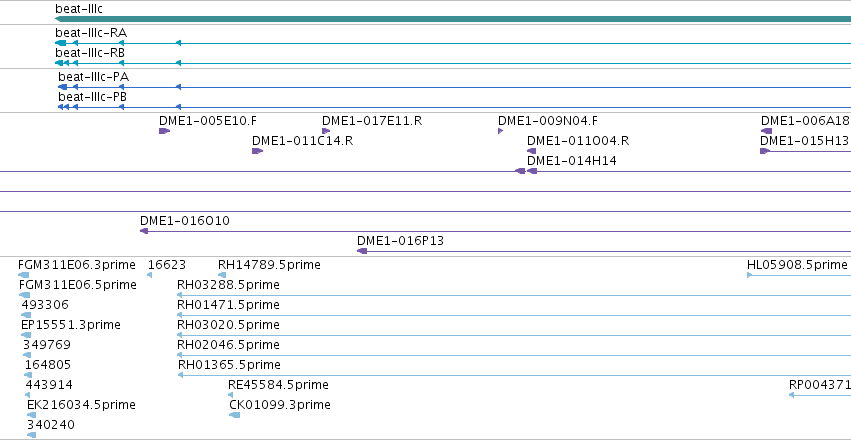Image resolution: width=851 pixels, height=440 pixels.
Task: Click the 16623 feature marker
Action: coord(150,275)
